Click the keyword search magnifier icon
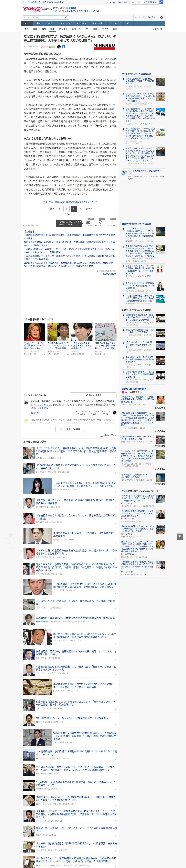 pos(66,17)
